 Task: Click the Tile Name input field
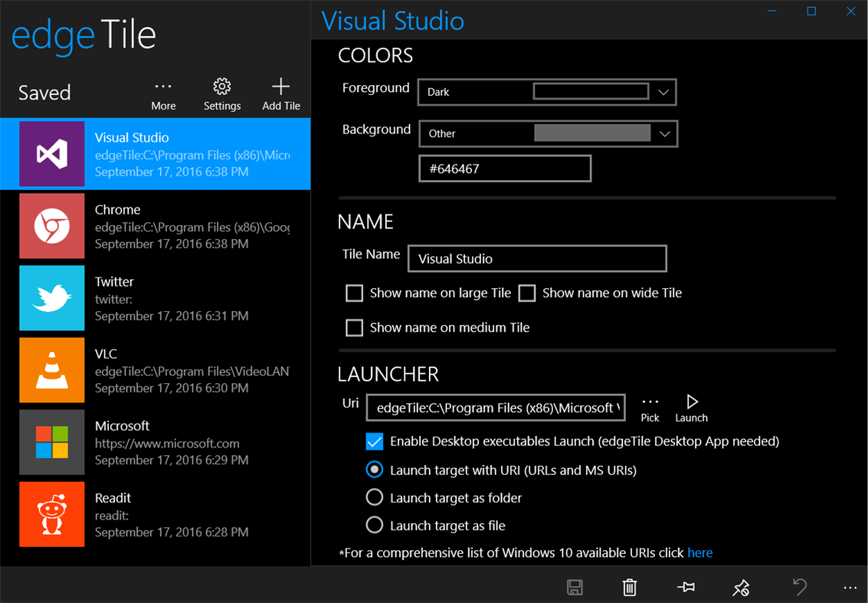536,258
